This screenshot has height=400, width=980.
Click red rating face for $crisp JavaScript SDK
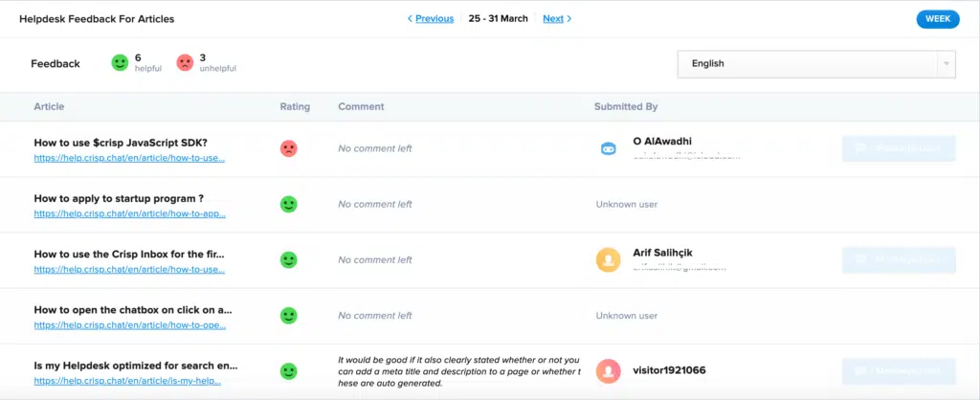click(288, 148)
